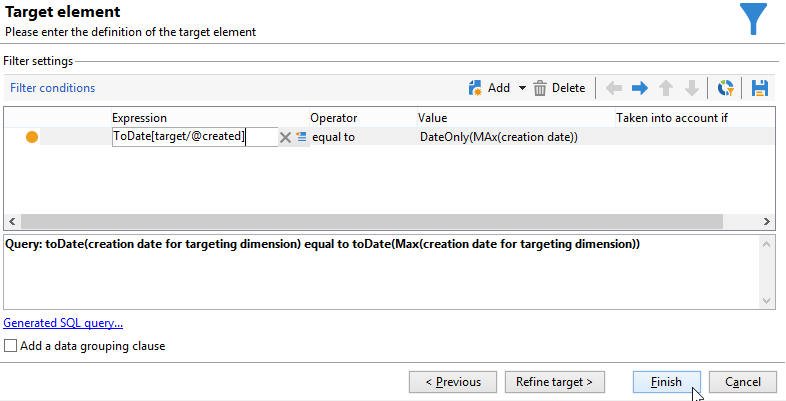Screen dimensions: 786x401
Task: Click the move up arrow icon
Action: coord(666,88)
